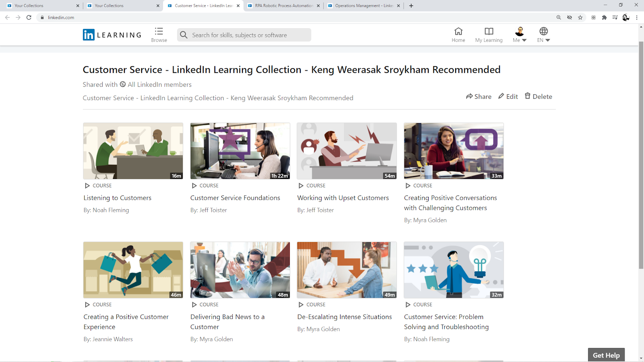Click the vertical page scrollbar
This screenshot has height=362, width=644.
coord(641,155)
